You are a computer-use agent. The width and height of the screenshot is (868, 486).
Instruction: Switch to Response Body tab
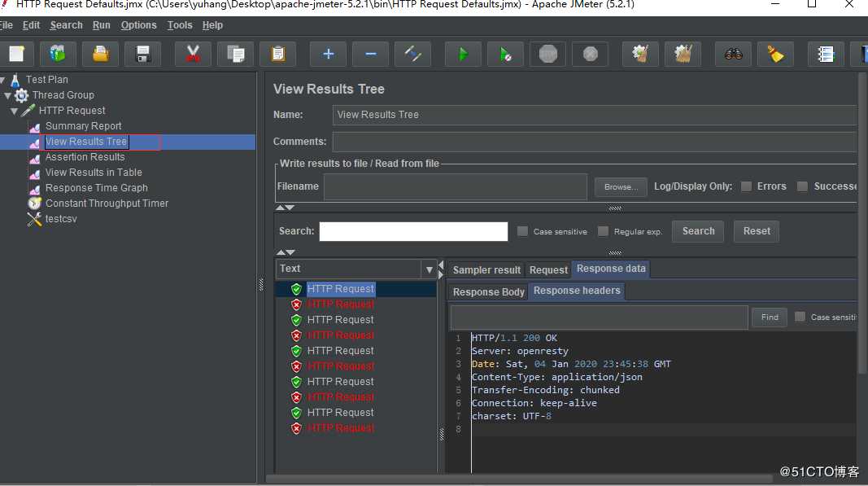[x=488, y=292]
